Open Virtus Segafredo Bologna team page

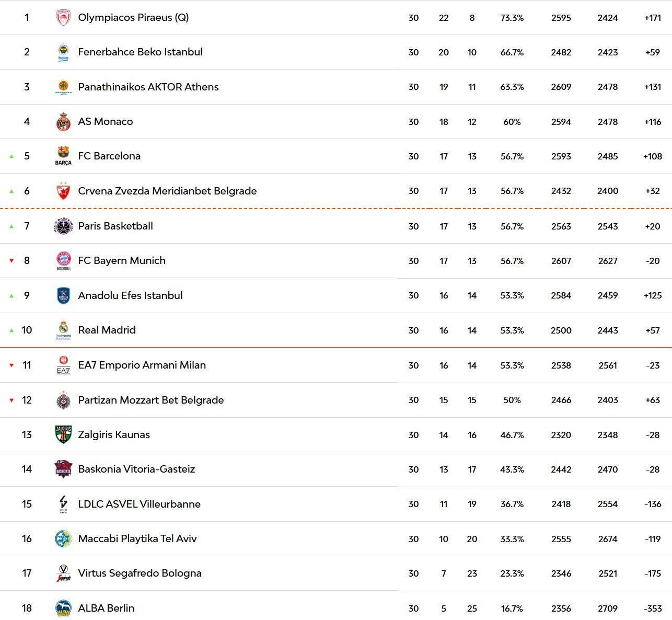coord(140,573)
